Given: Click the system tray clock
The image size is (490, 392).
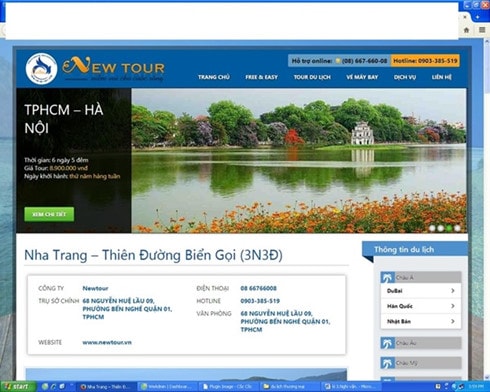Looking at the screenshot, I should tap(476, 387).
